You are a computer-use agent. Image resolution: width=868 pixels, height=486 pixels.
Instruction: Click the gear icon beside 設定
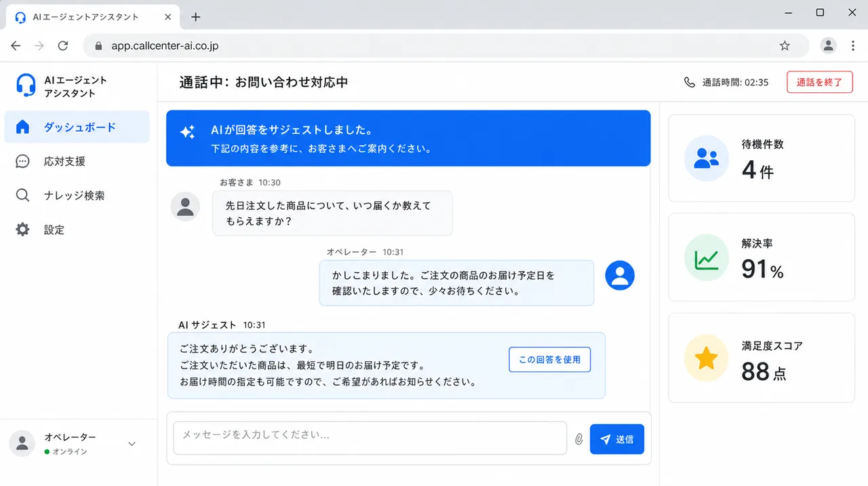pos(22,230)
